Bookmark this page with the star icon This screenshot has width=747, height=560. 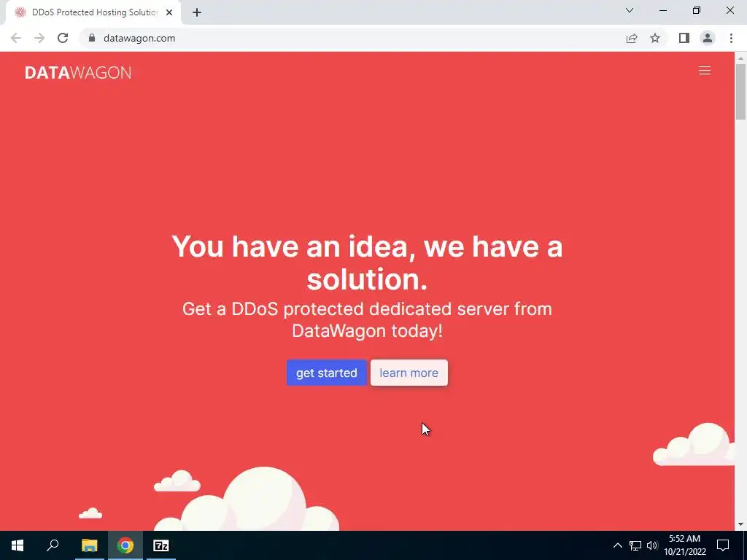click(x=655, y=38)
